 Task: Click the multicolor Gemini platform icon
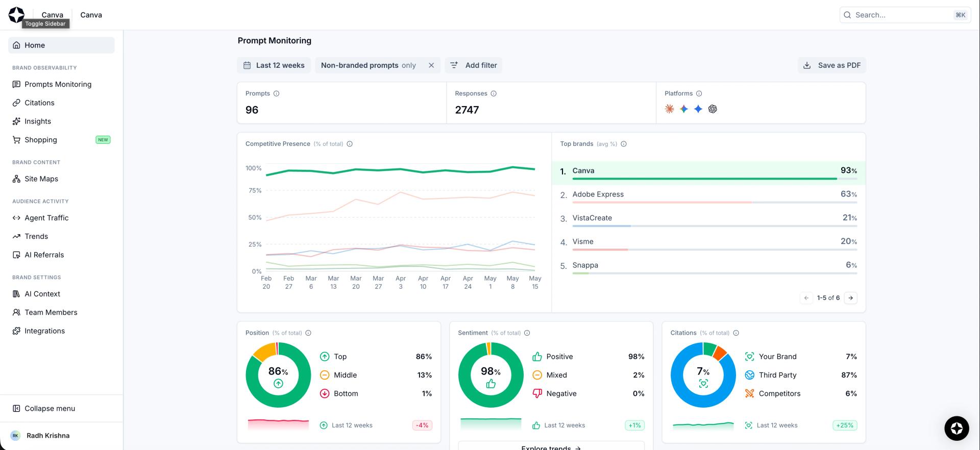[684, 109]
